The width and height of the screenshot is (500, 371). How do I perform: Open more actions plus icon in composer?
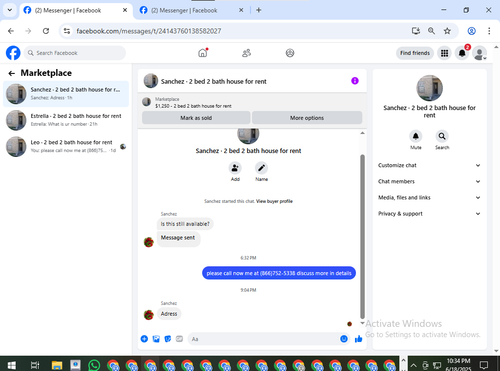click(x=144, y=339)
